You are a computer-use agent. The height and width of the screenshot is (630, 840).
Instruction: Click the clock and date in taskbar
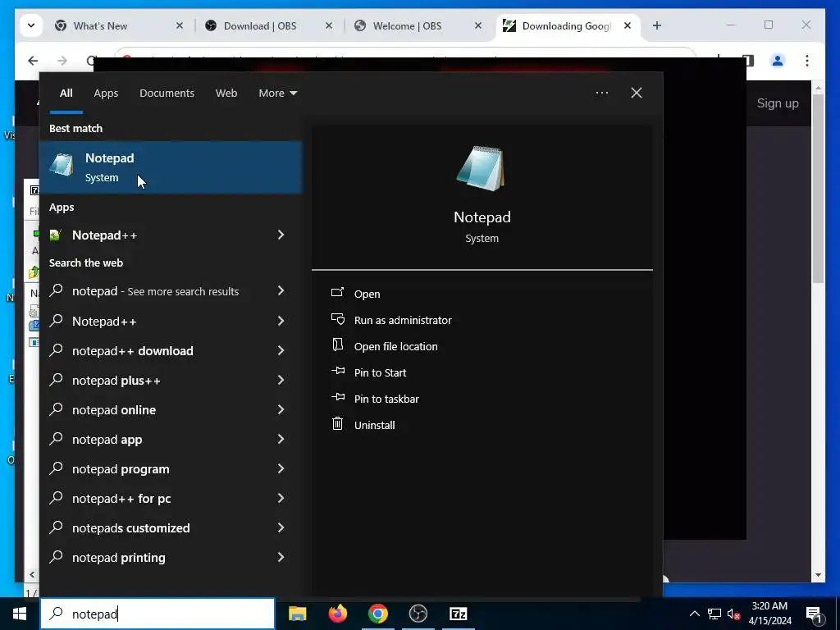coord(769,614)
